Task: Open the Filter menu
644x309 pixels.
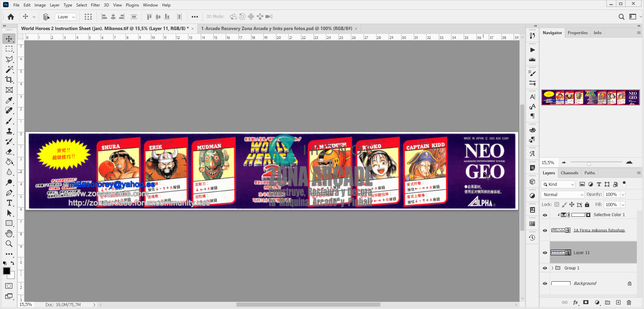Action: tap(95, 5)
